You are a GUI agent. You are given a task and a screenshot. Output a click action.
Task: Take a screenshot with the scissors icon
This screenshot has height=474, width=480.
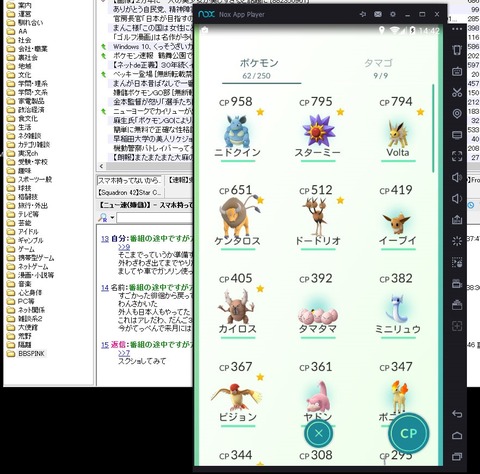(457, 92)
